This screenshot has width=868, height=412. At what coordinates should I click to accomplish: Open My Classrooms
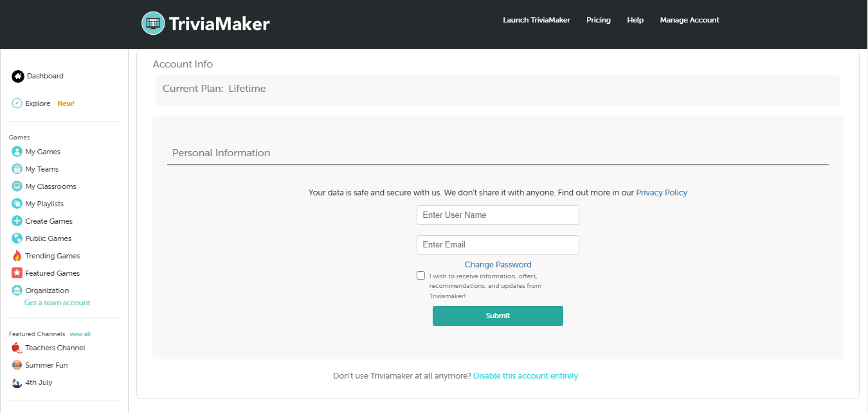(50, 186)
